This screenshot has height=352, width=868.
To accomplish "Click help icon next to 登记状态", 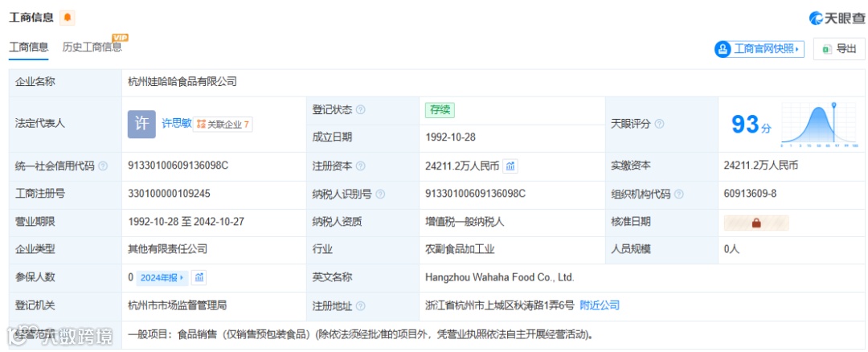I will tap(360, 110).
